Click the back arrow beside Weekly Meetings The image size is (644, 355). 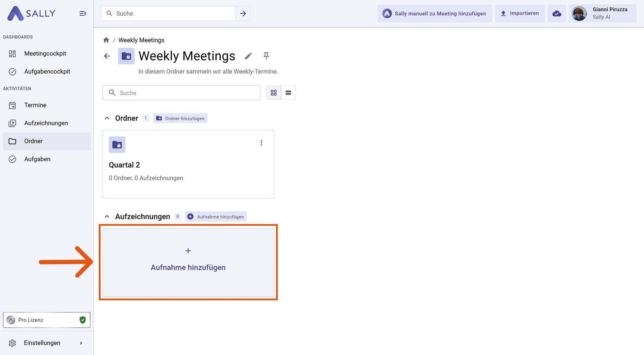point(107,56)
